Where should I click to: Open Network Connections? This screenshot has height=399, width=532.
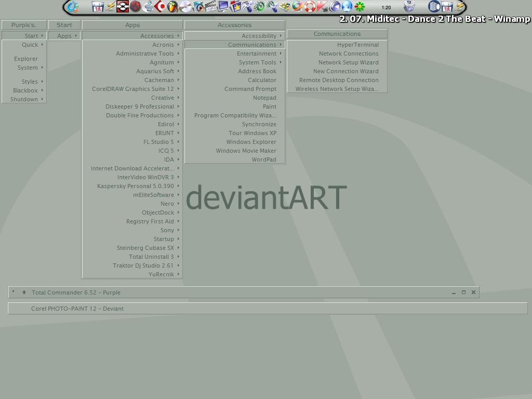pos(337,54)
